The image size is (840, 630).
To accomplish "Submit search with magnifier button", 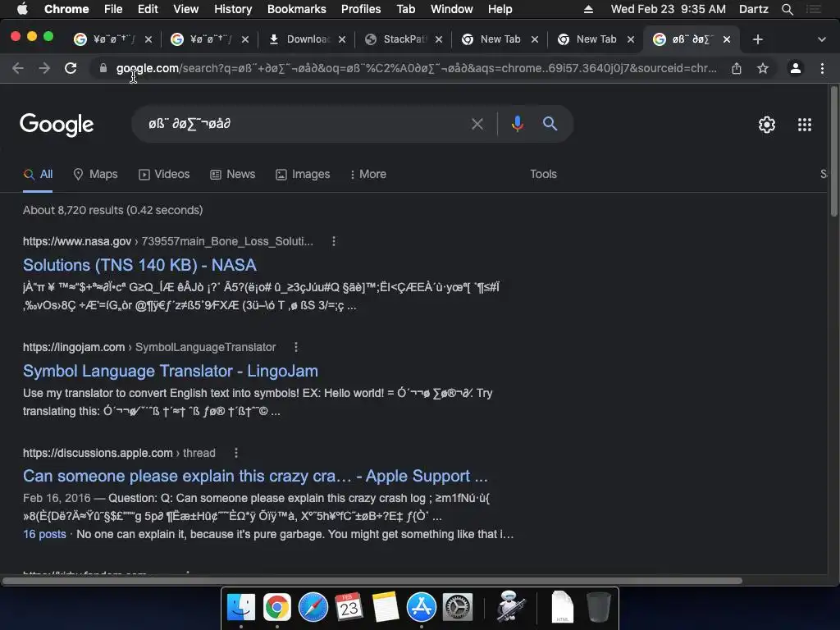I will [x=550, y=125].
